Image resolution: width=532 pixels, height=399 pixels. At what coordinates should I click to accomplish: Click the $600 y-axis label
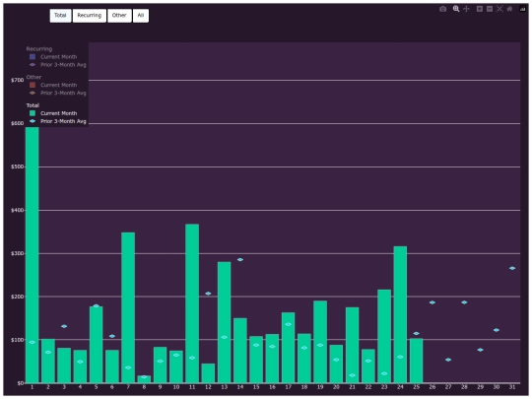18,123
